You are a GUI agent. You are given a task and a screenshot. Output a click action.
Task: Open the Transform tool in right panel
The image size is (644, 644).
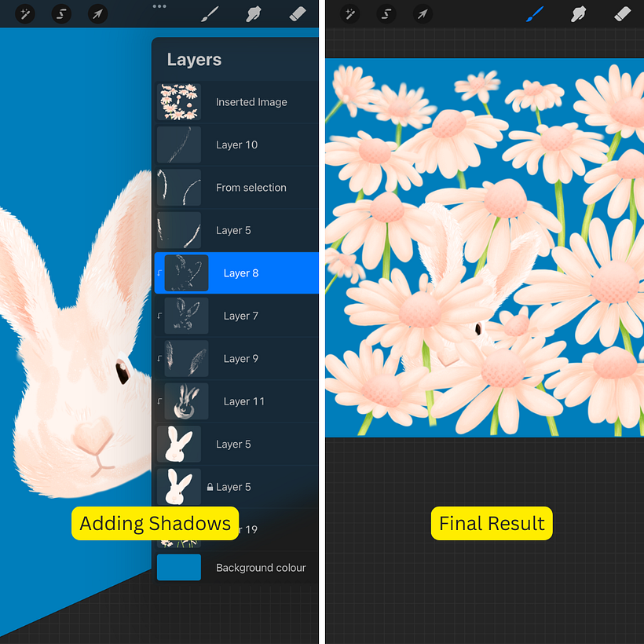423,14
